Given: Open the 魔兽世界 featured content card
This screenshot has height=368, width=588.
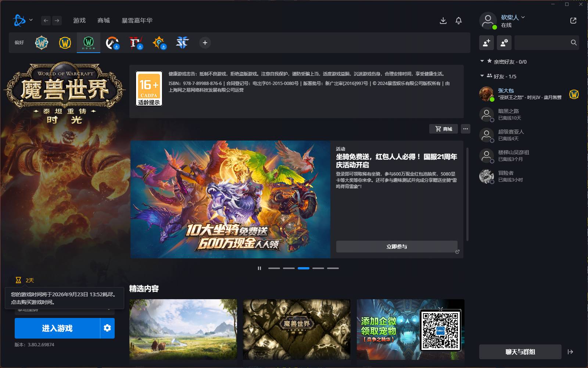Looking at the screenshot, I should 297,329.
